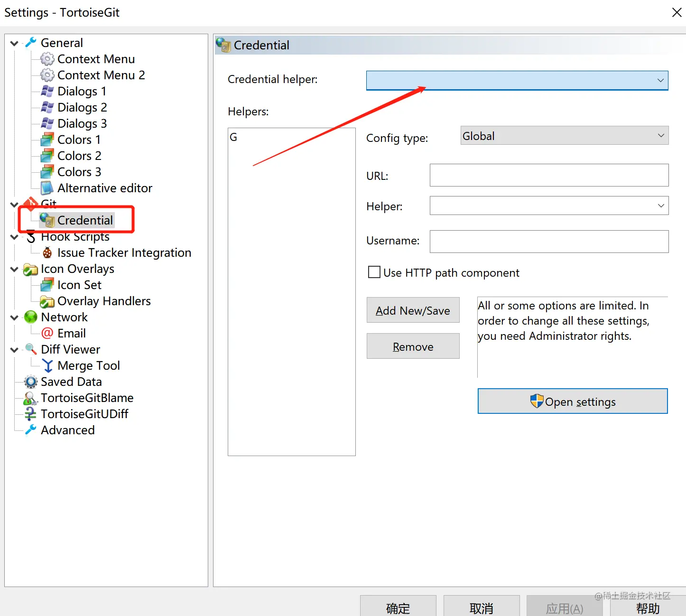The image size is (686, 616).
Task: Collapse the Network section chevron
Action: tap(14, 317)
